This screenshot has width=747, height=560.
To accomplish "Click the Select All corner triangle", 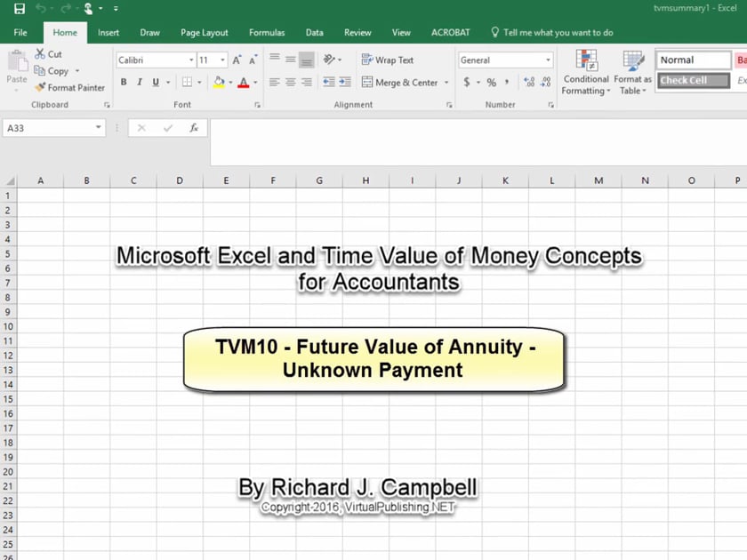I will click(x=10, y=181).
